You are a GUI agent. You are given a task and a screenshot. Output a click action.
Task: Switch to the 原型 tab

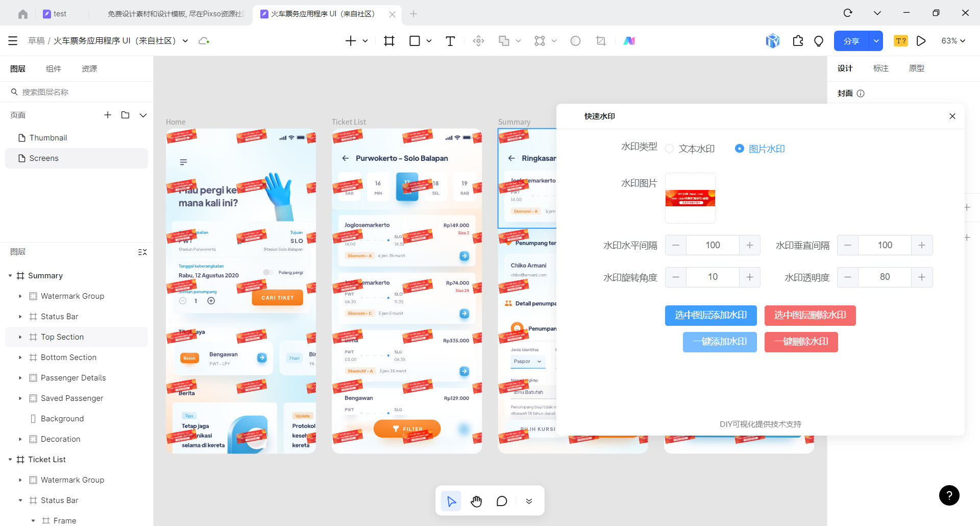click(916, 68)
